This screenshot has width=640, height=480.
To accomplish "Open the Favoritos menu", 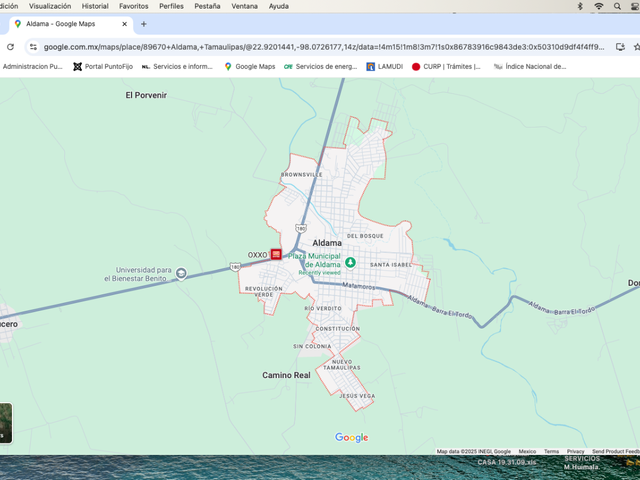I will [x=133, y=6].
